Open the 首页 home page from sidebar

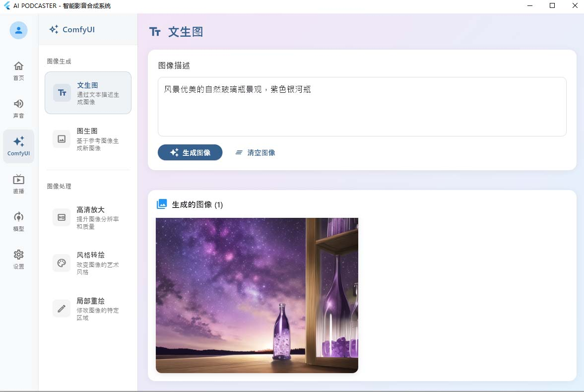coord(18,70)
